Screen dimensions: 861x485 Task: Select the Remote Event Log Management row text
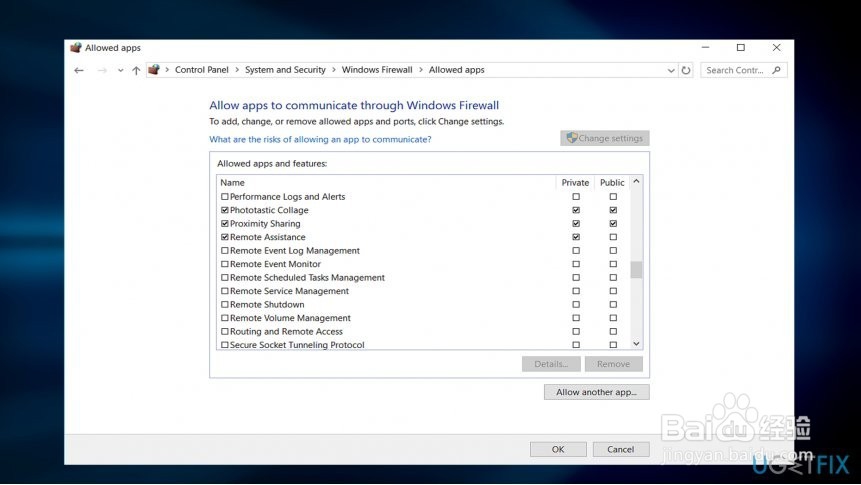[x=295, y=250]
